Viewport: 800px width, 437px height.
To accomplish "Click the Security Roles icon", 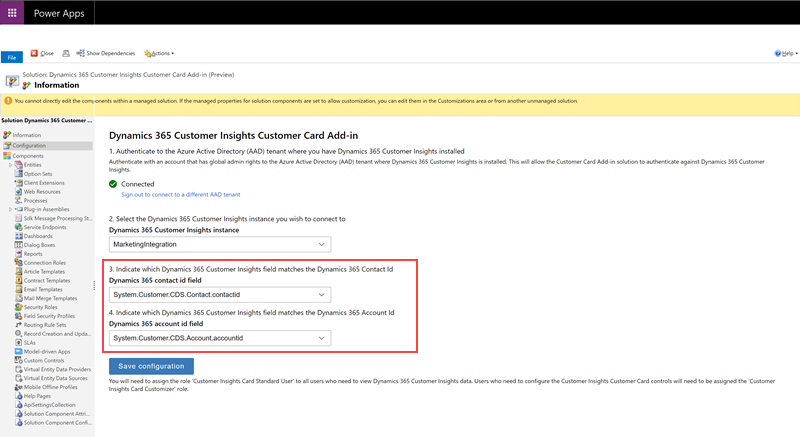I will click(19, 307).
